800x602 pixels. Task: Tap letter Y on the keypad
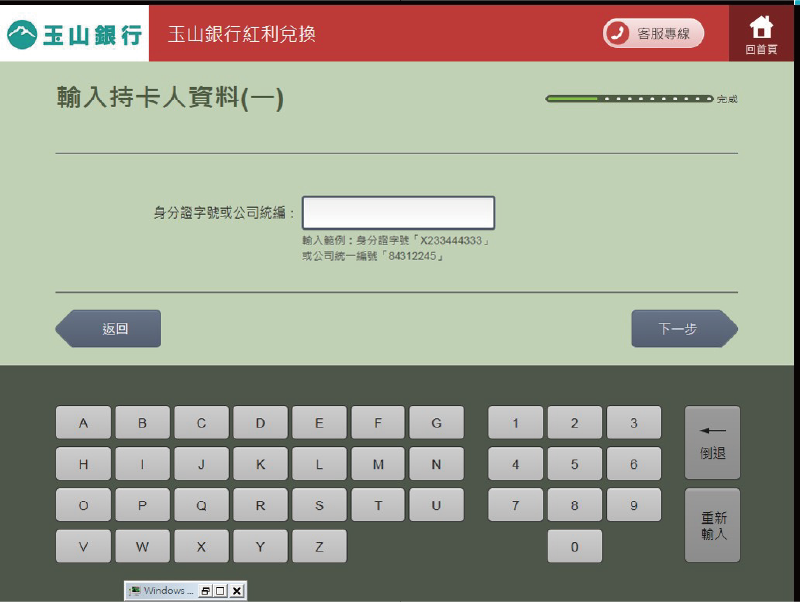point(260,546)
